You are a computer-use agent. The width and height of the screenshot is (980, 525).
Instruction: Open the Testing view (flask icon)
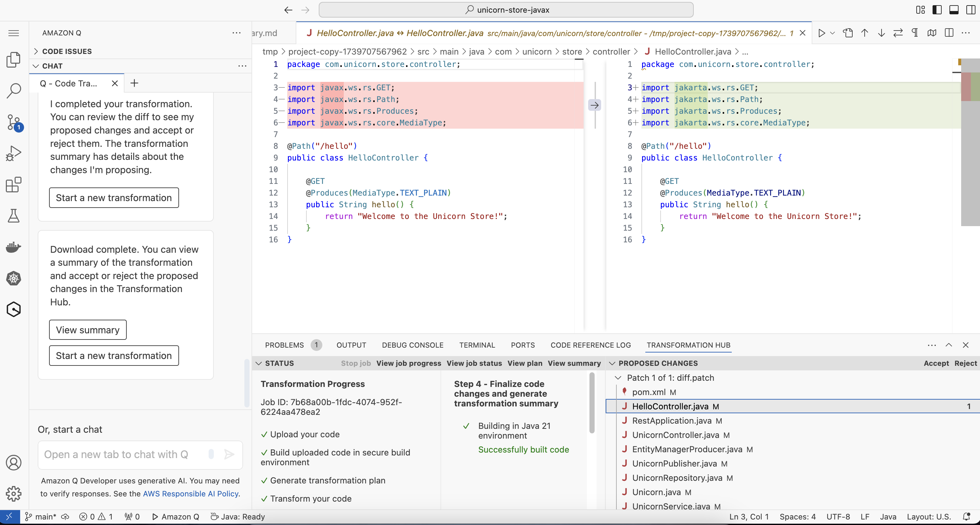pos(14,216)
